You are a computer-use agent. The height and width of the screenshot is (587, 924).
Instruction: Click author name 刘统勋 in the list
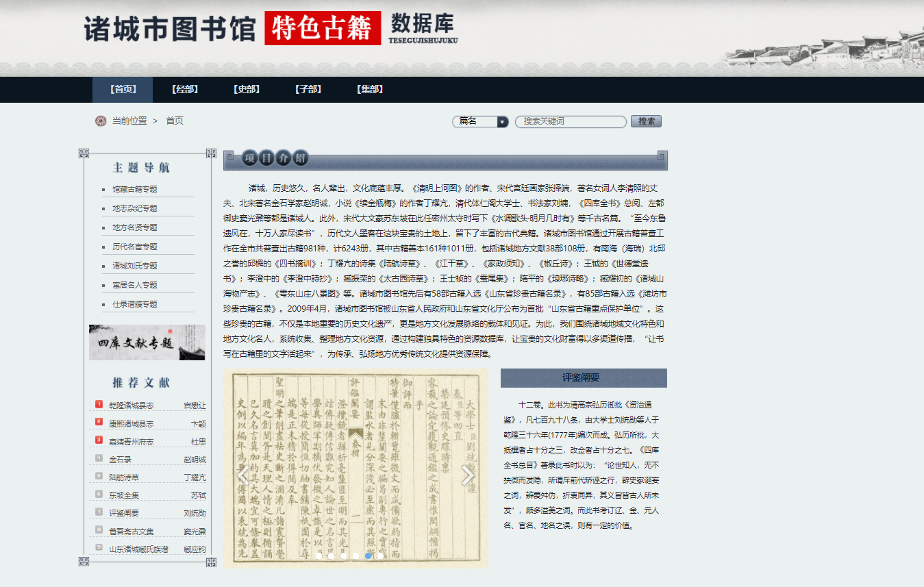(195, 513)
